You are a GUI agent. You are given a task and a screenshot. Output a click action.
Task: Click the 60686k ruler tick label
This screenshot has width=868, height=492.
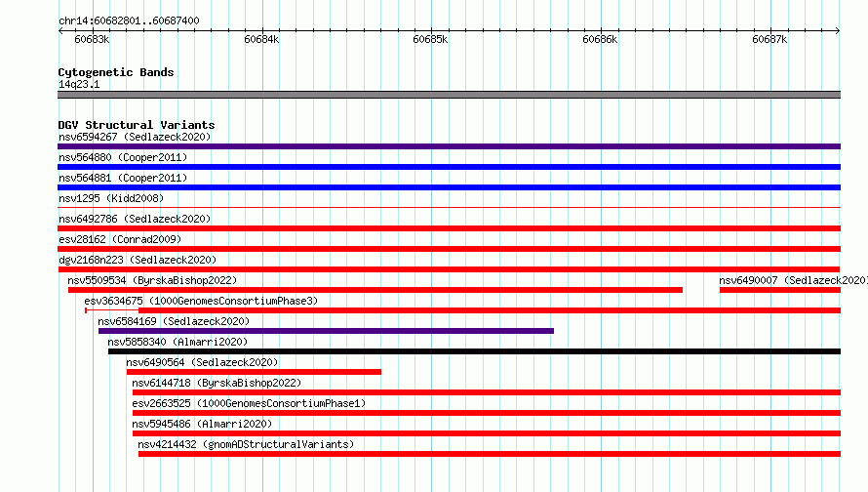pyautogui.click(x=600, y=39)
